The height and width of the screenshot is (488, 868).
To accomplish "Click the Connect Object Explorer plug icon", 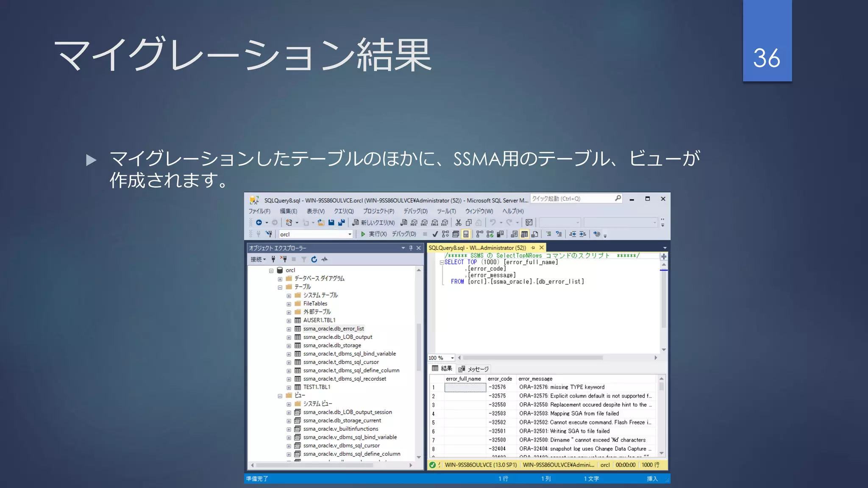I will pyautogui.click(x=273, y=259).
